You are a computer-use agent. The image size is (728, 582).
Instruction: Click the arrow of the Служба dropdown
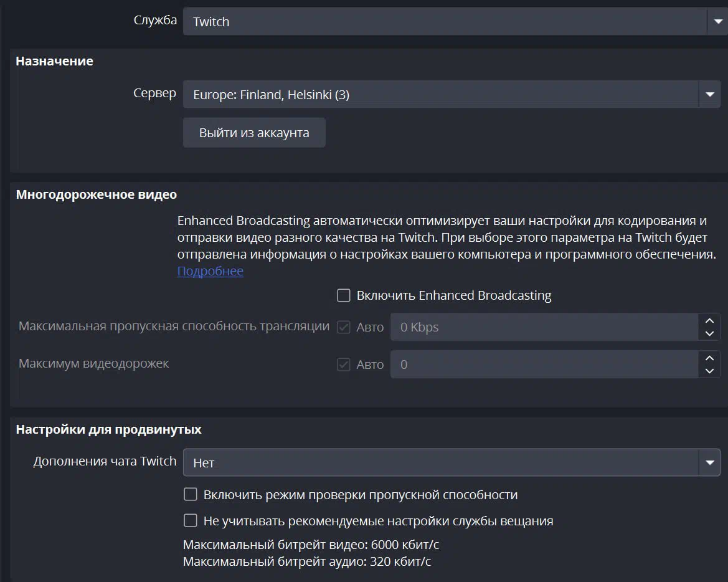click(x=718, y=21)
